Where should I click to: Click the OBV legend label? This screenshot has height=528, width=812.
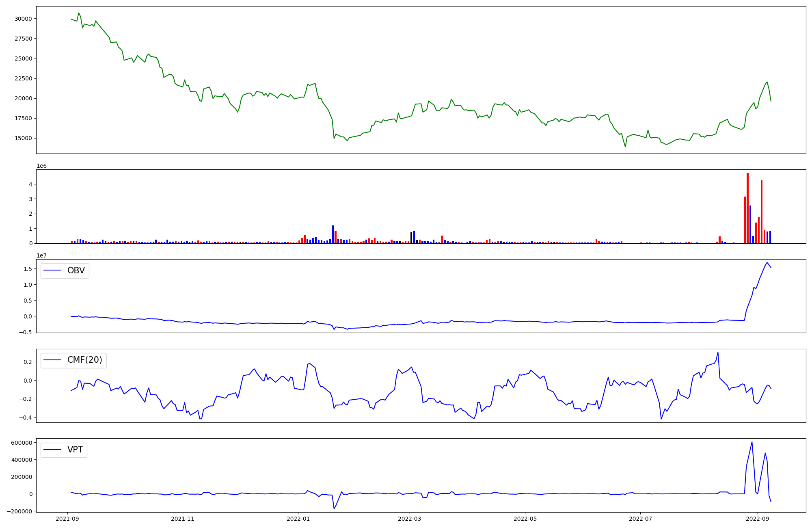pos(76,270)
